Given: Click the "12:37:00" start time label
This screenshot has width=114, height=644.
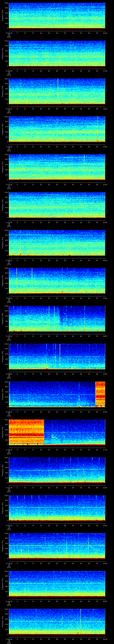Looking at the screenshot, I should pyautogui.click(x=9, y=336).
